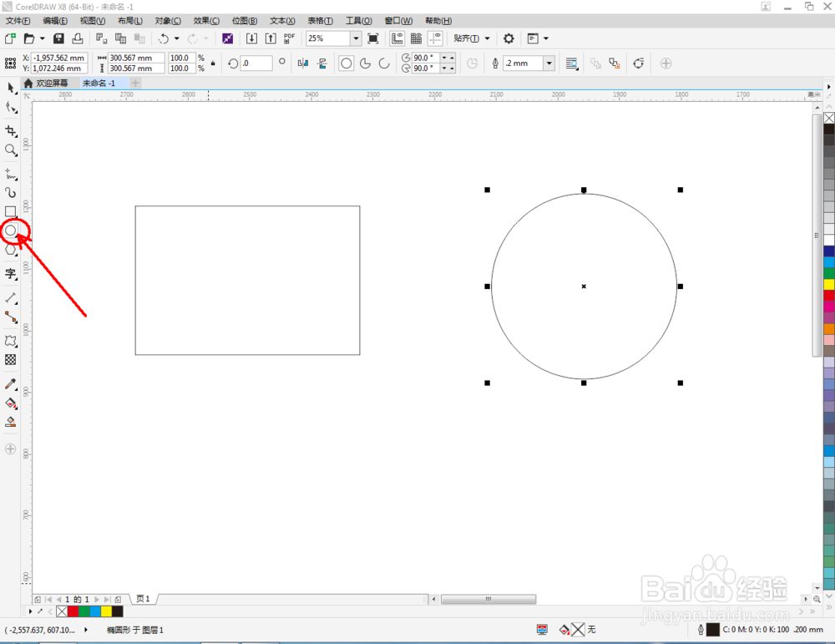Click the Mirror horizontally icon
The width and height of the screenshot is (835, 644).
coord(303,63)
